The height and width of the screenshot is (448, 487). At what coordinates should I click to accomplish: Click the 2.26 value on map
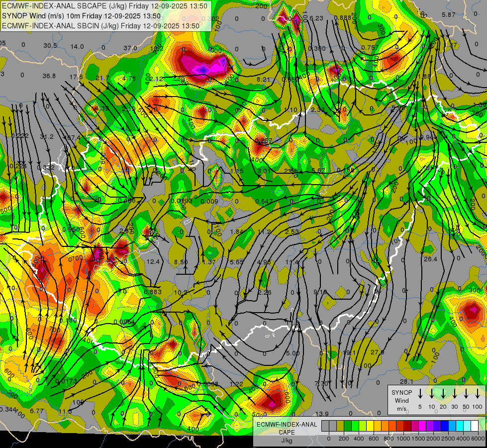(265, 292)
